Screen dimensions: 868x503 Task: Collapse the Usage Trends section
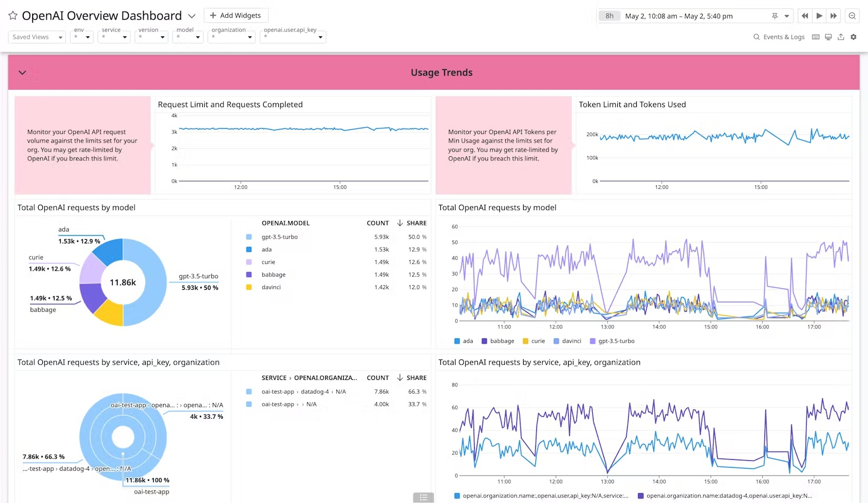(x=22, y=72)
